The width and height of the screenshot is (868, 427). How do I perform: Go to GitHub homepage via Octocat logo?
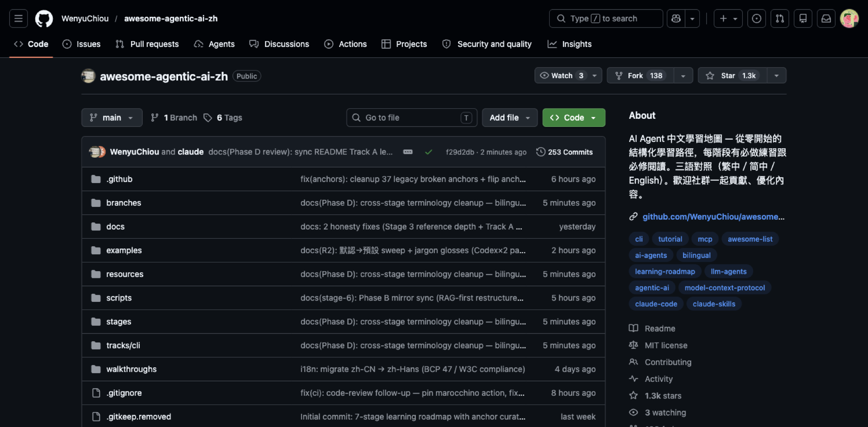click(x=44, y=19)
